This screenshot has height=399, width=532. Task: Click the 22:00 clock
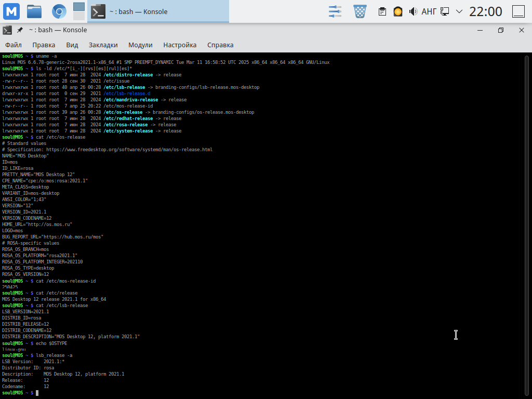[x=486, y=11]
